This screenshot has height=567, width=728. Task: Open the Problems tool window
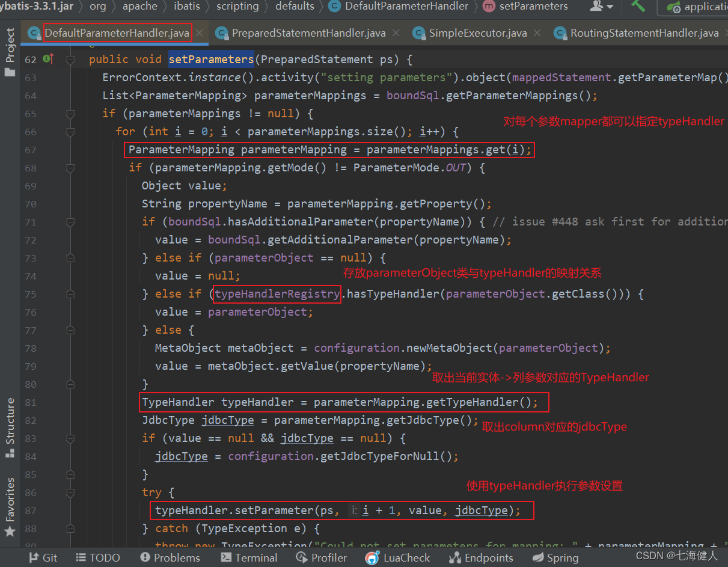[170, 557]
